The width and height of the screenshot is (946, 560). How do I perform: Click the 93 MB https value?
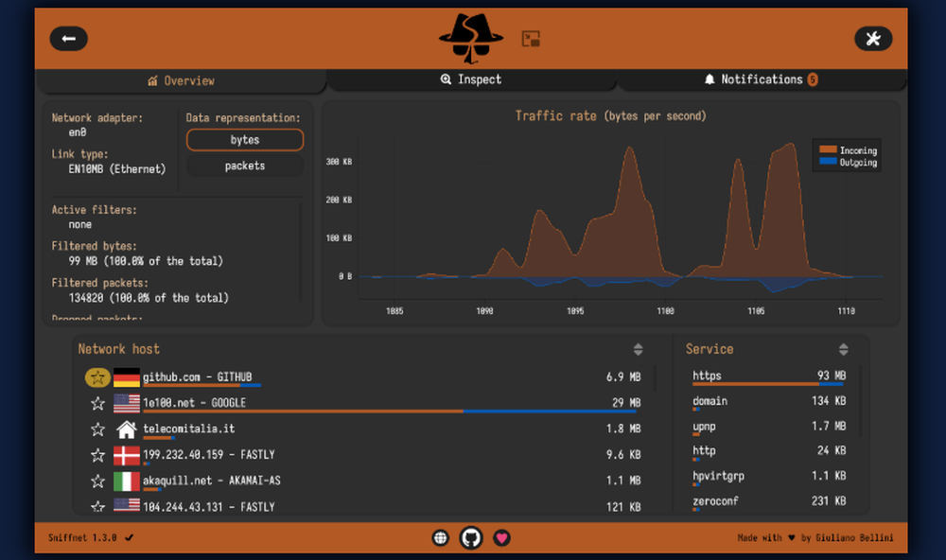coord(832,376)
